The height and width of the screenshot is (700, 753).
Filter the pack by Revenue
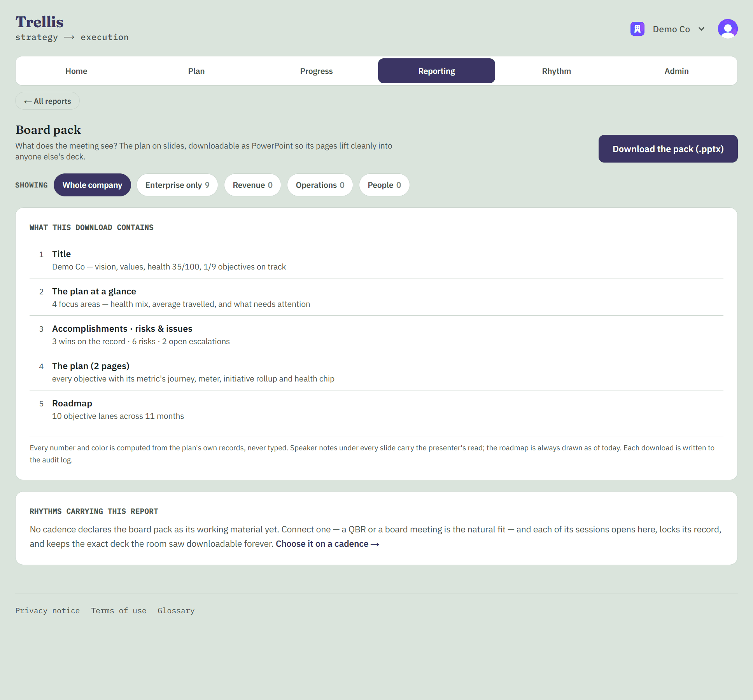(252, 185)
